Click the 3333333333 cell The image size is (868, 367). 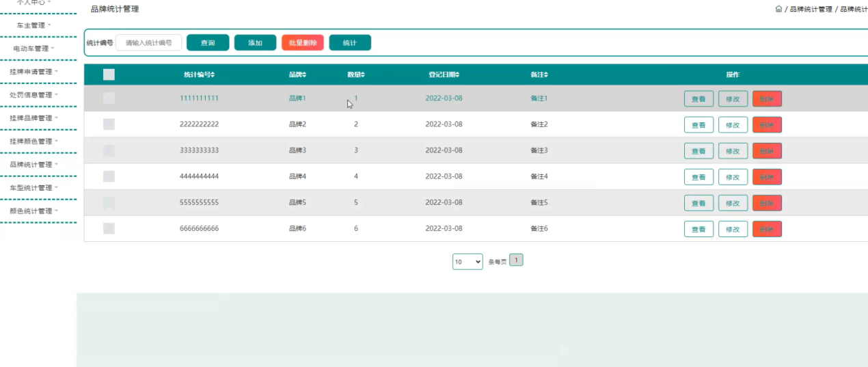click(x=199, y=150)
